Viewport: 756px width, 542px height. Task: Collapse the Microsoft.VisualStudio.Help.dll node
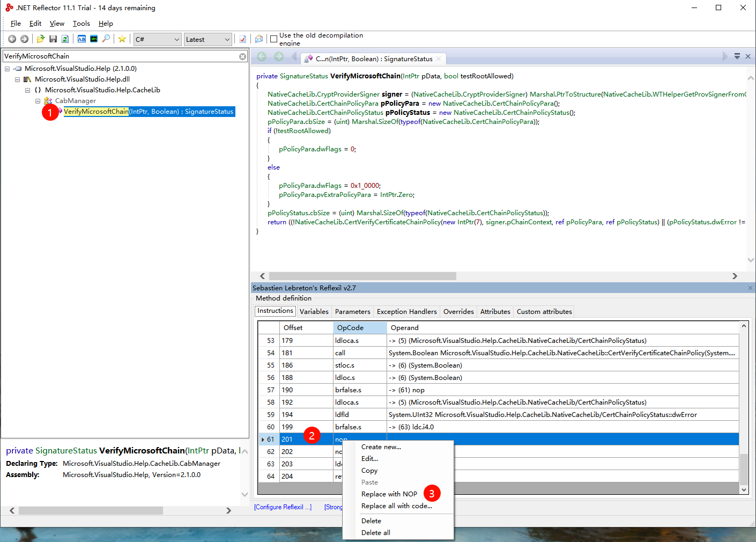17,79
